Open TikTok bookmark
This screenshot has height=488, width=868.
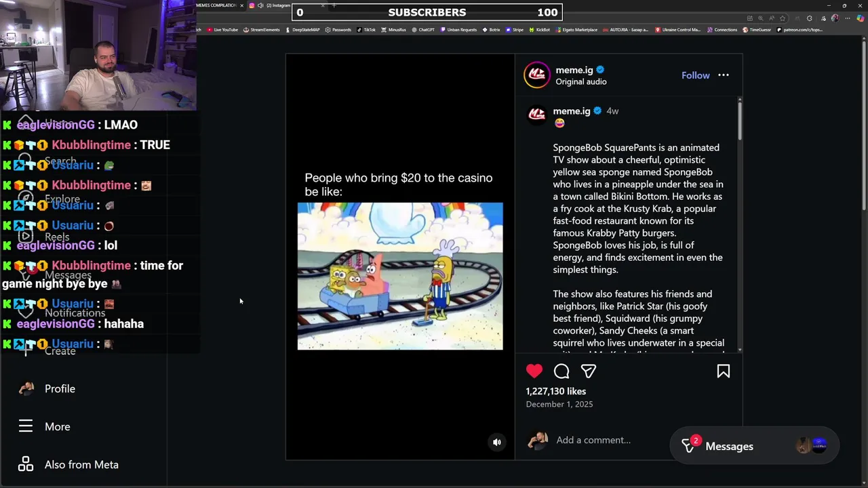click(366, 30)
